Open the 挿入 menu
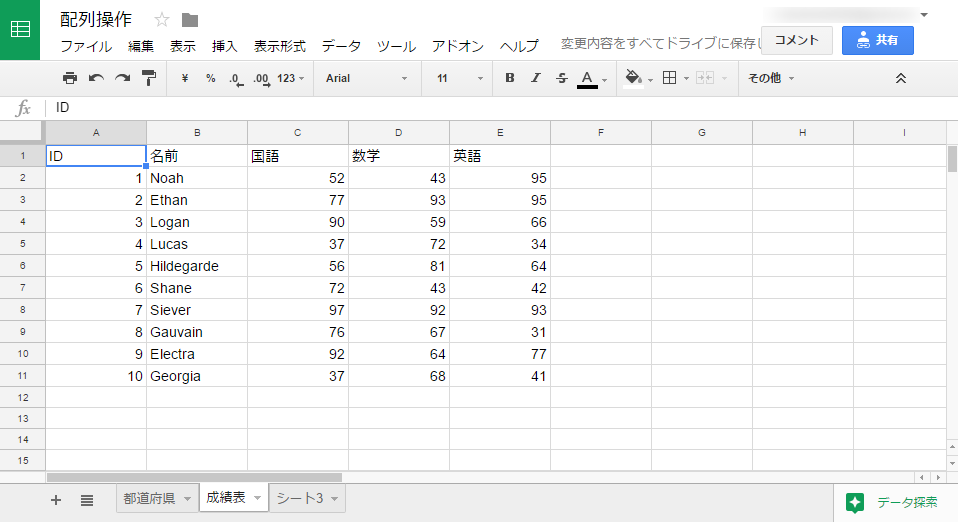Image resolution: width=958 pixels, height=522 pixels. click(x=224, y=46)
